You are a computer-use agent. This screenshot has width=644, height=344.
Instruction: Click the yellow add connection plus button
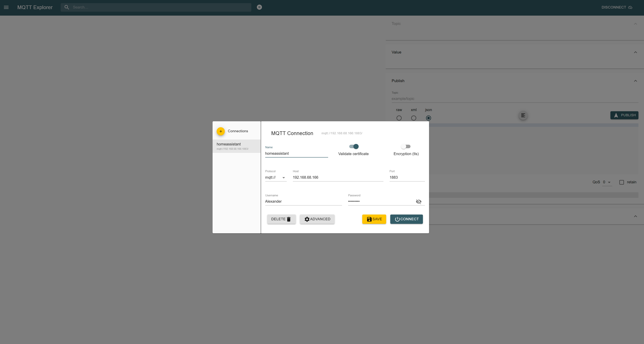tap(221, 131)
